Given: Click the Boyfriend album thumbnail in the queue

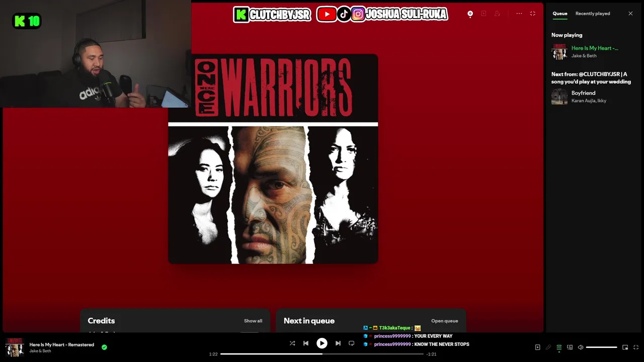Looking at the screenshot, I should (x=559, y=97).
